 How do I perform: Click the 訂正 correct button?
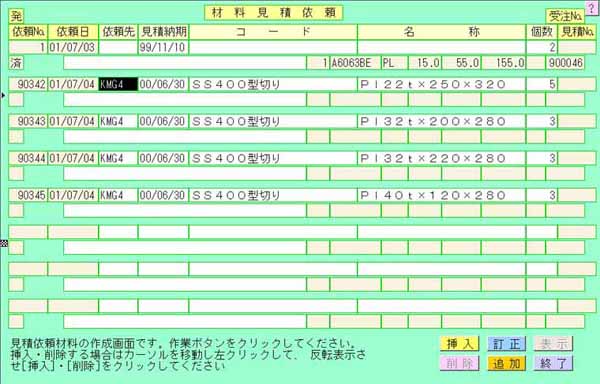pyautogui.click(x=507, y=344)
